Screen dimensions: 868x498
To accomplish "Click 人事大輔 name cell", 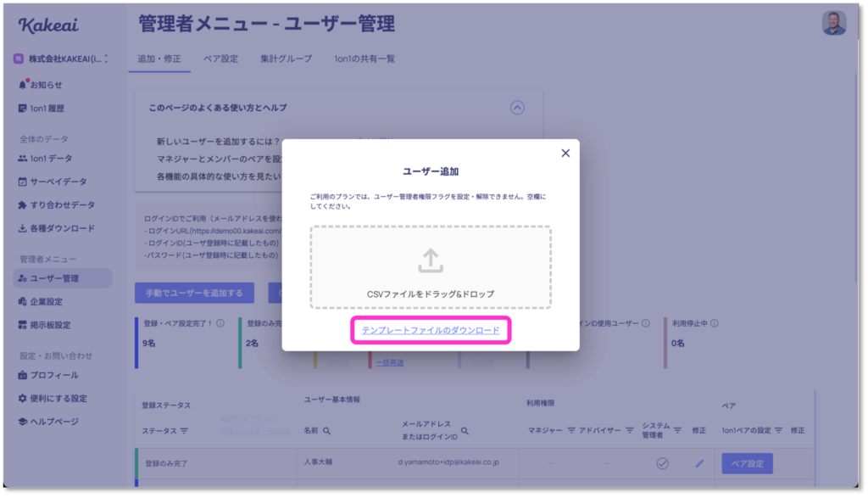I will point(319,462).
